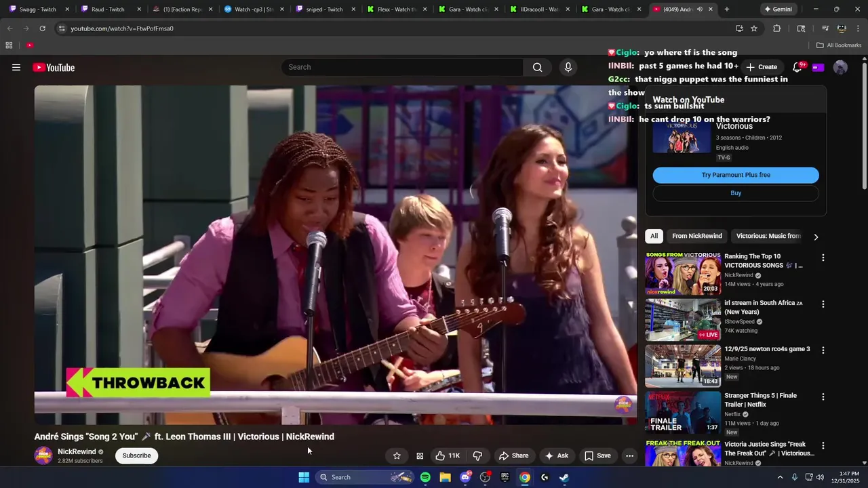Open File Explorer from the taskbar
868x488 pixels.
445,477
